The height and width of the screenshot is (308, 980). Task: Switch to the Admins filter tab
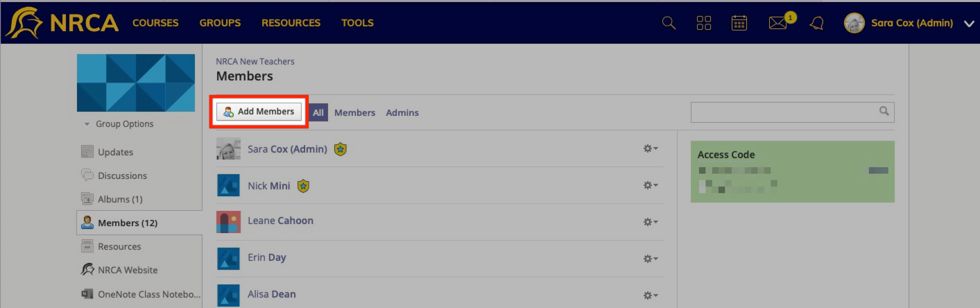402,112
